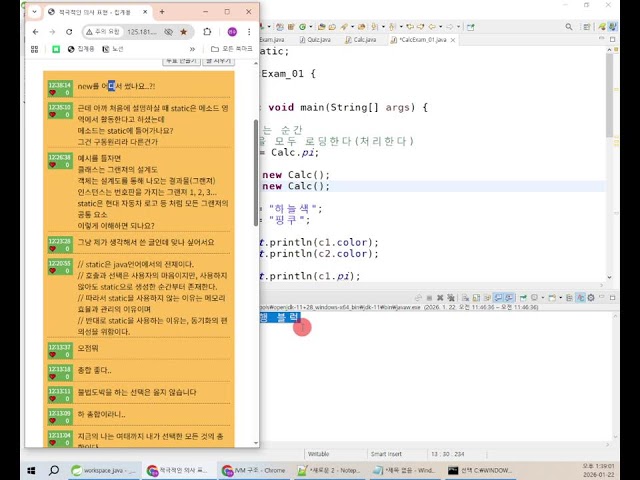Click Eclipse pin editor icon
The image size is (640, 480).
471,27
